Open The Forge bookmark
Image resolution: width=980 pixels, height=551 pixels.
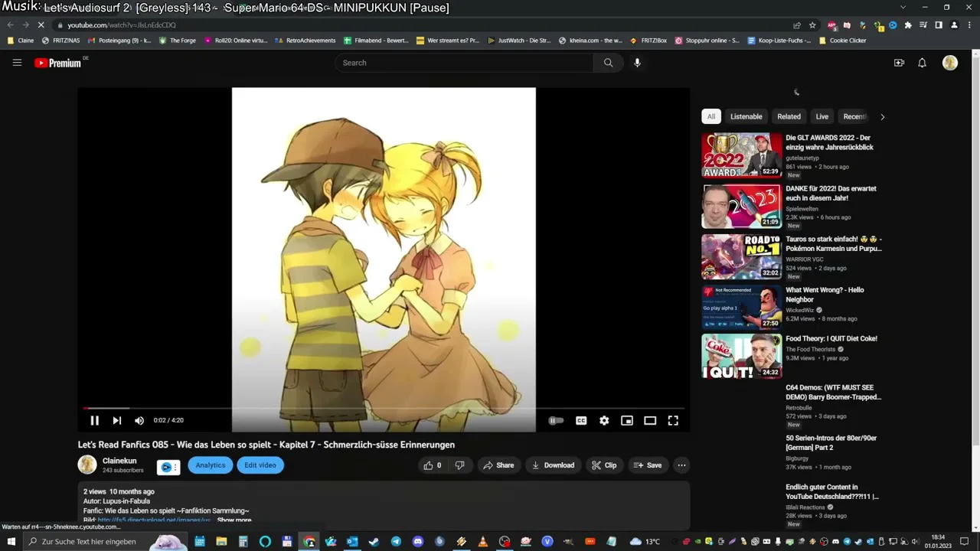(177, 41)
